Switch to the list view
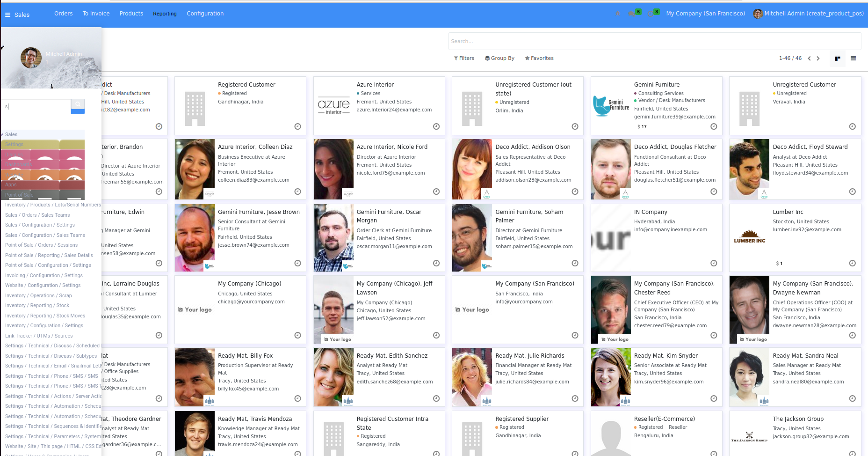 click(853, 59)
